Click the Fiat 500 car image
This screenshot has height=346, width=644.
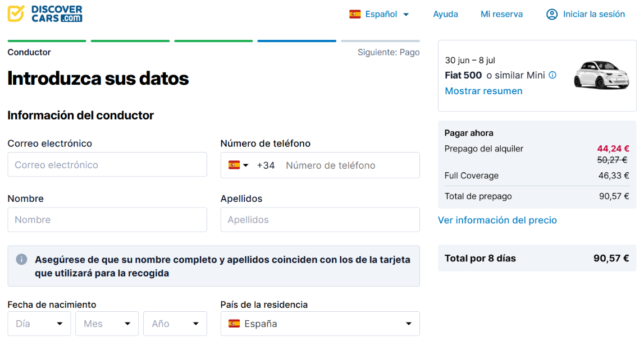coord(601,74)
